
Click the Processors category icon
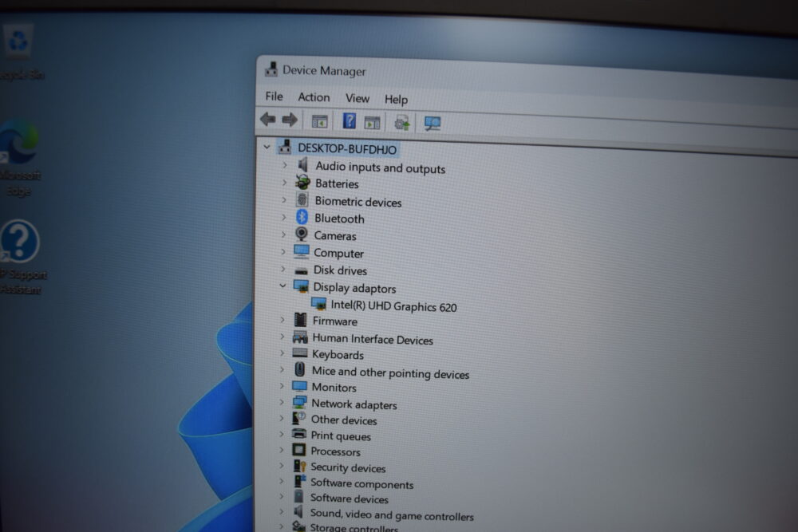(x=298, y=450)
